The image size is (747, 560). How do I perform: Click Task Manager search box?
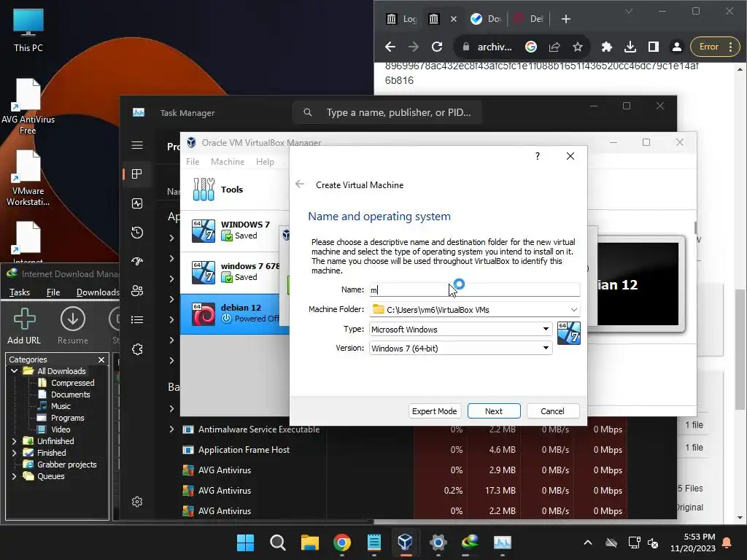tap(387, 112)
